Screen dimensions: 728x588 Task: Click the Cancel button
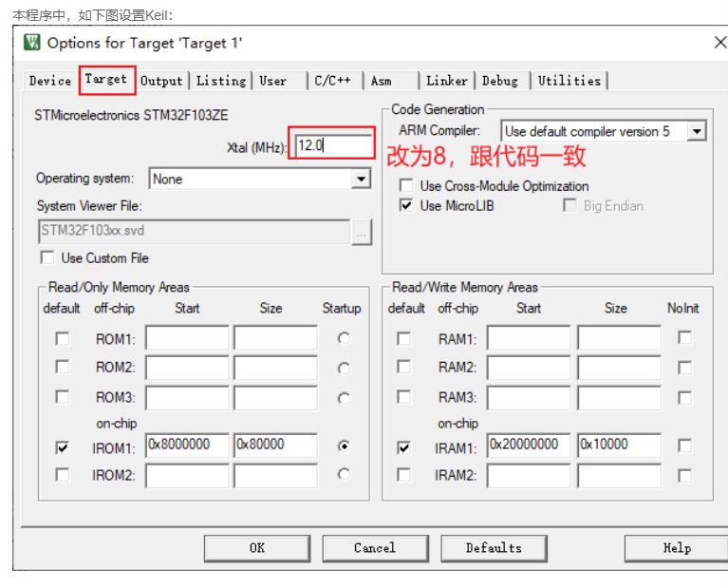tap(375, 548)
